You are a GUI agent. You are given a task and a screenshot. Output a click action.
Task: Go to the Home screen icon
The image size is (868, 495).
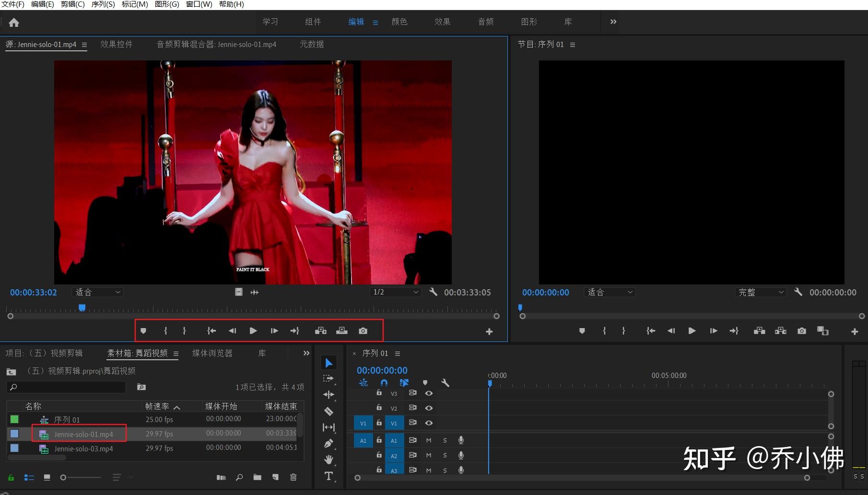(x=14, y=23)
